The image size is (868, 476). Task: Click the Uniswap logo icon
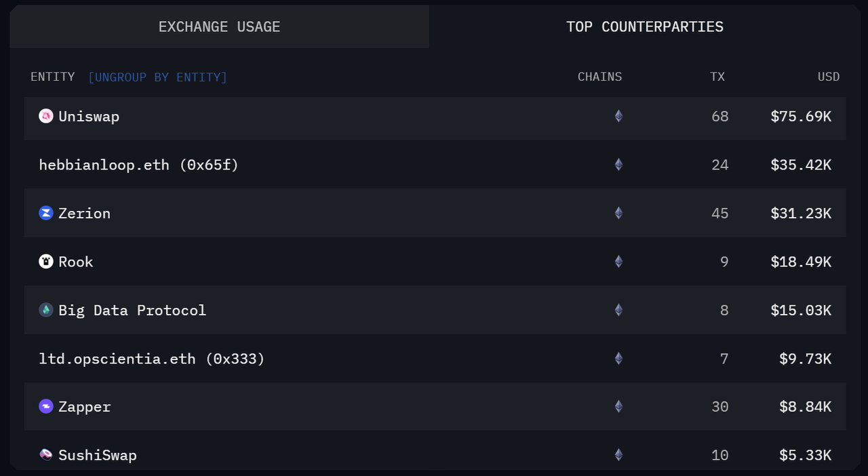point(46,116)
